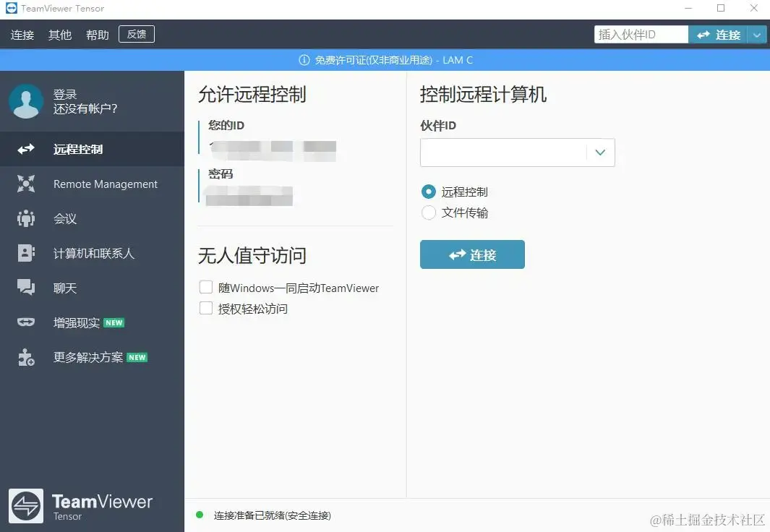Viewport: 770px width, 532px height.
Task: Click the 聊天 chat bubble icon
Action: pos(26,288)
